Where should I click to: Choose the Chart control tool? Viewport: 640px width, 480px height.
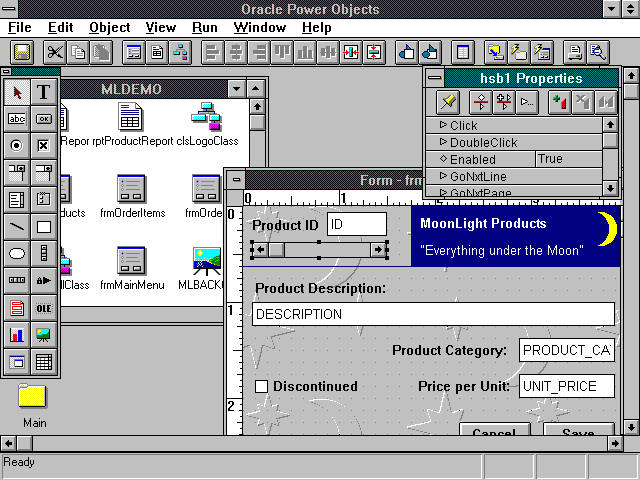(x=17, y=335)
